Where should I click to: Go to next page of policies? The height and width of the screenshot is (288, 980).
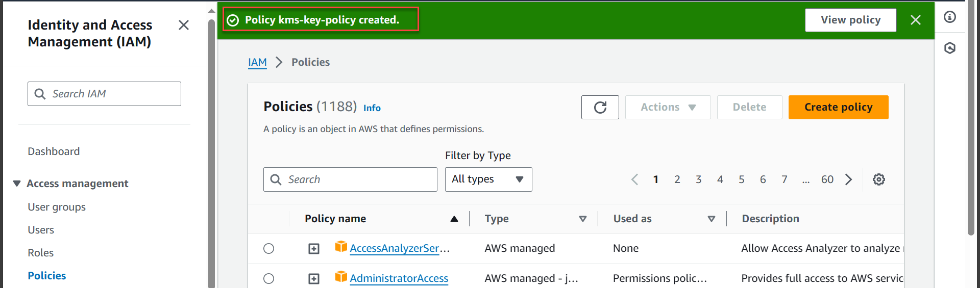coord(848,179)
